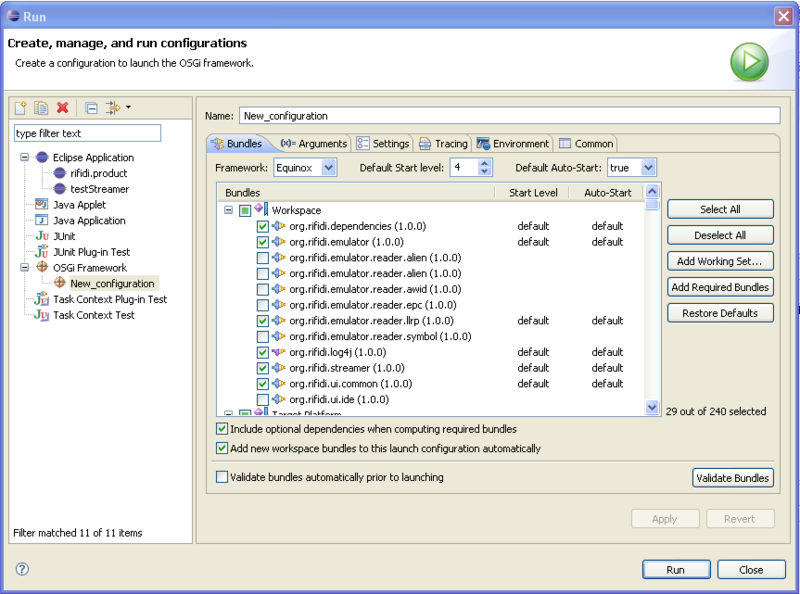Toggle Include optional dependencies checkbox
The height and width of the screenshot is (594, 800).
tap(222, 429)
